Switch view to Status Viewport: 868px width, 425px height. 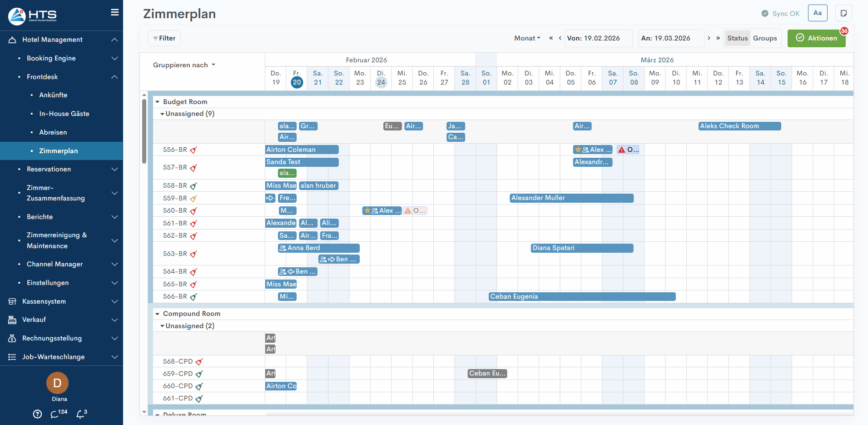point(737,38)
